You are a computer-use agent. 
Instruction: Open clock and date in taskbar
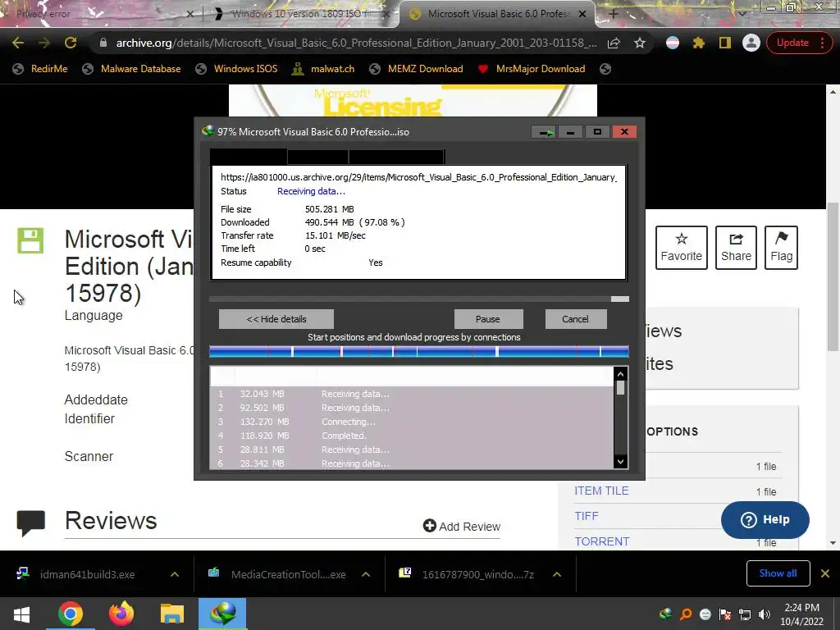(x=802, y=614)
